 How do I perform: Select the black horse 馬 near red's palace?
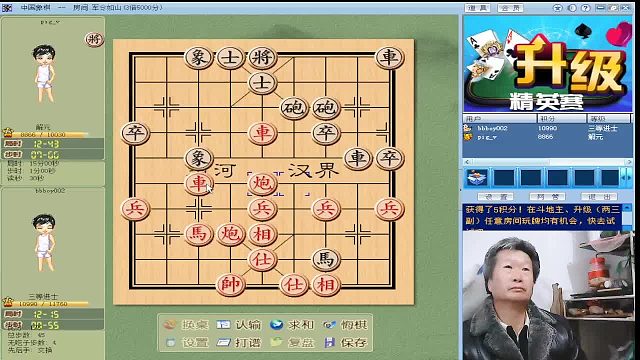[325, 259]
